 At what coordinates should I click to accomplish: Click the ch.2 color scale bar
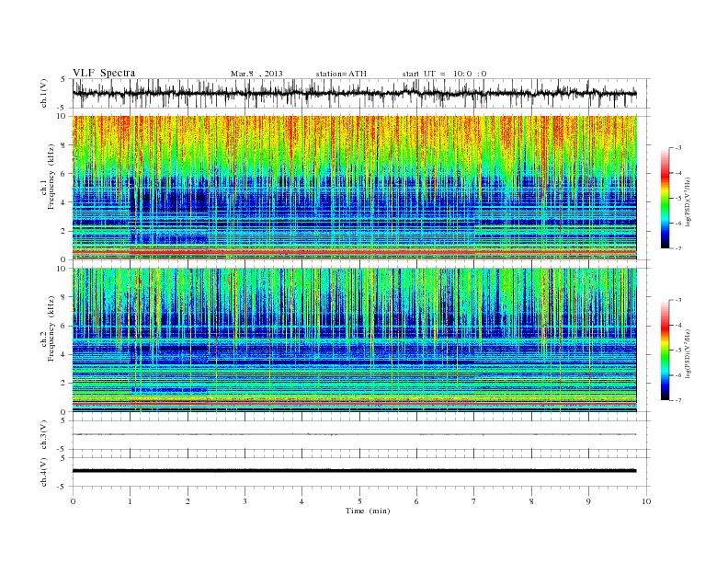(x=665, y=350)
